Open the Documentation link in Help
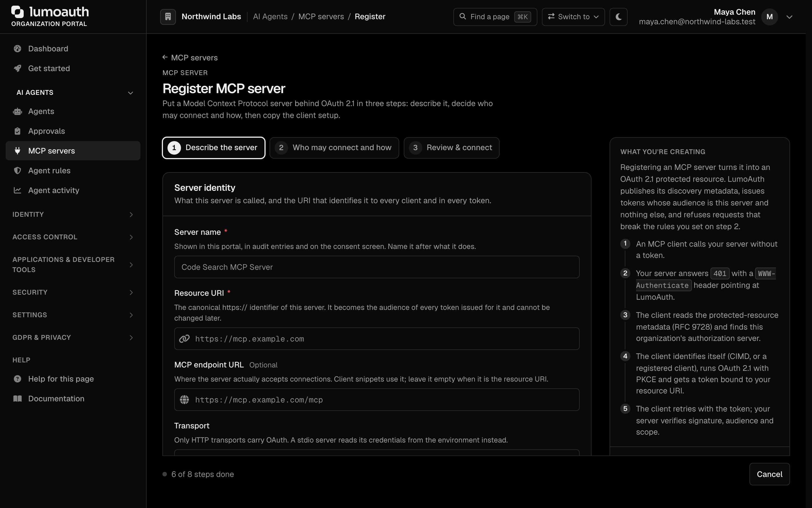Screen dimensions: 812x508 point(73,399)
